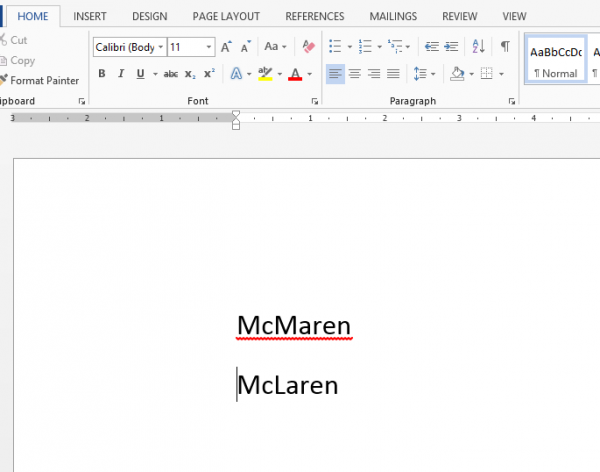Open Borders dropdown arrow
Image resolution: width=600 pixels, height=472 pixels.
pos(501,74)
